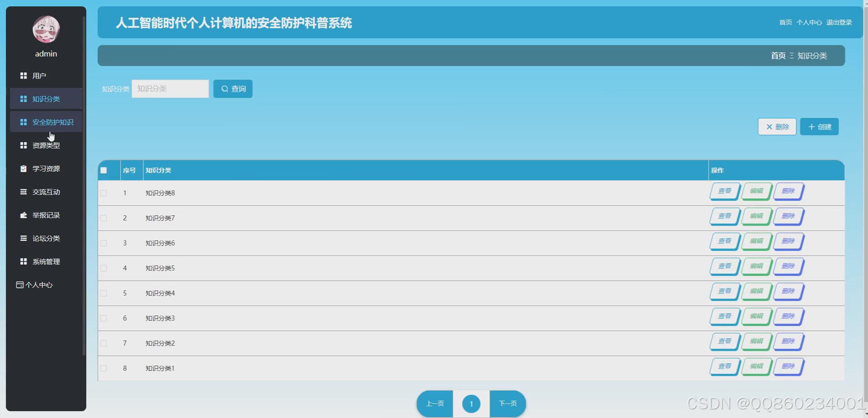The image size is (868, 418).
Task: Click the grid icon beside 用户
Action: (24, 75)
